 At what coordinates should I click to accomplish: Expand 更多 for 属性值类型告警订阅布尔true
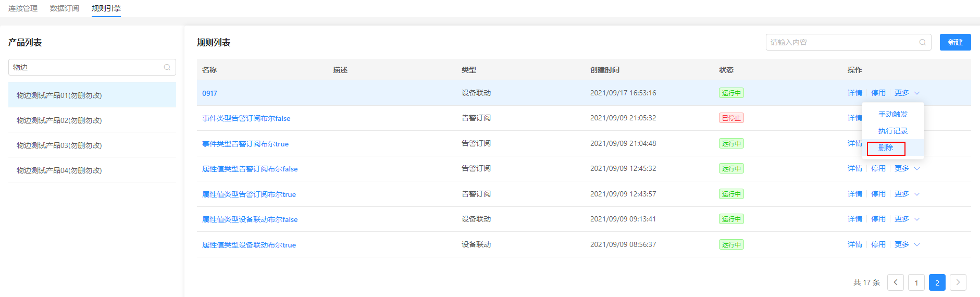pyautogui.click(x=907, y=194)
